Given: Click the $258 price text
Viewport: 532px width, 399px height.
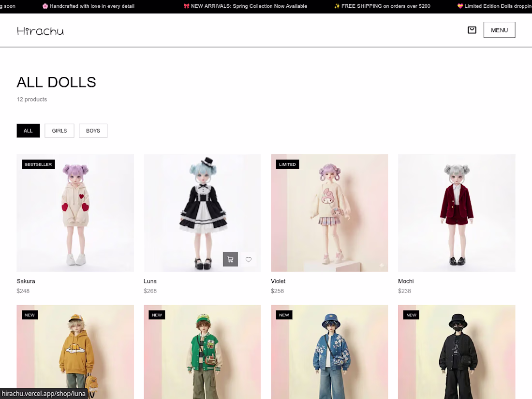Looking at the screenshot, I should tap(277, 291).
